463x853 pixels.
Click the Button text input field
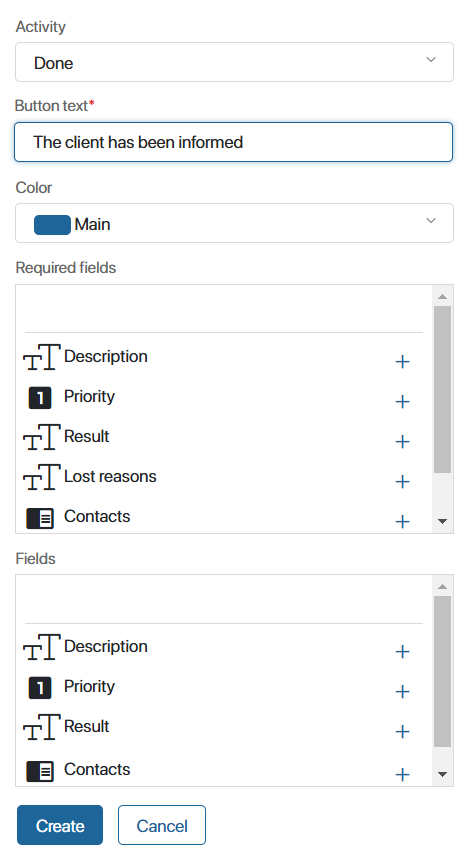click(233, 142)
